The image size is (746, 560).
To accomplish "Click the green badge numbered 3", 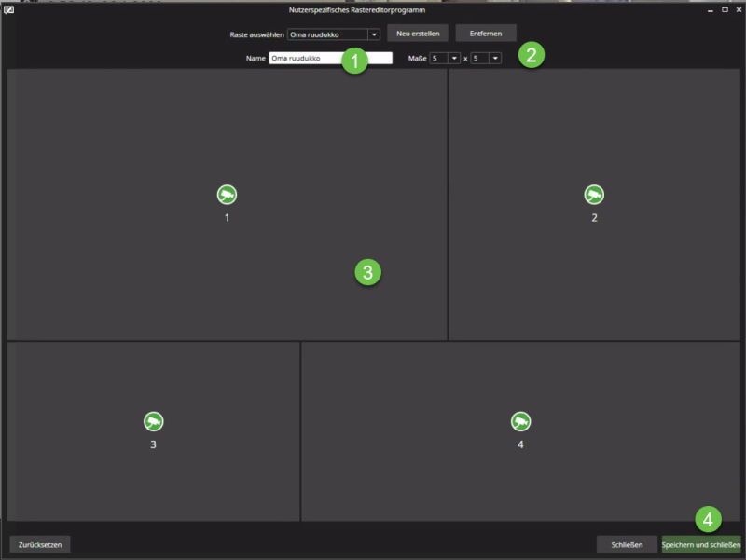I will coord(367,272).
